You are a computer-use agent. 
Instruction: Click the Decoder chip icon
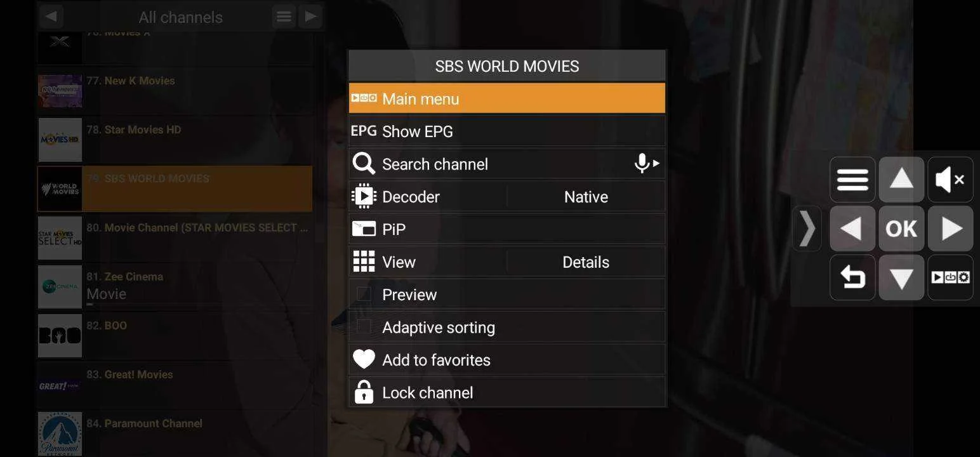(x=364, y=197)
